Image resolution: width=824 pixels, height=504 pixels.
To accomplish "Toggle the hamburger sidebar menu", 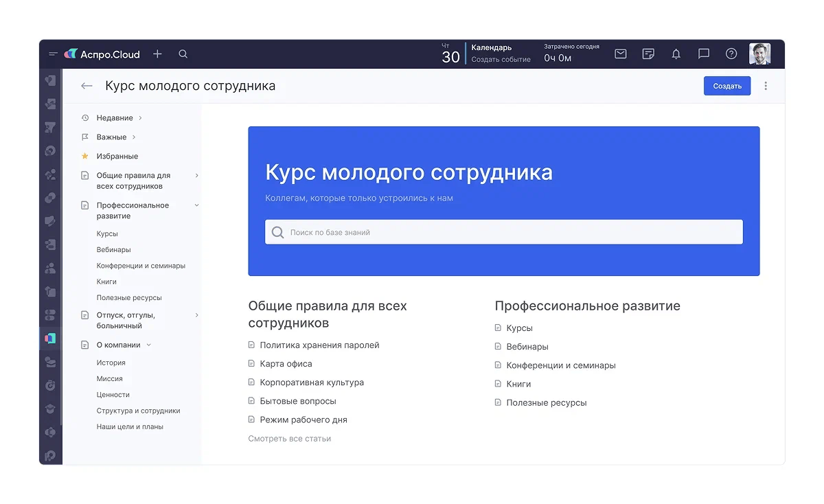I will point(53,54).
